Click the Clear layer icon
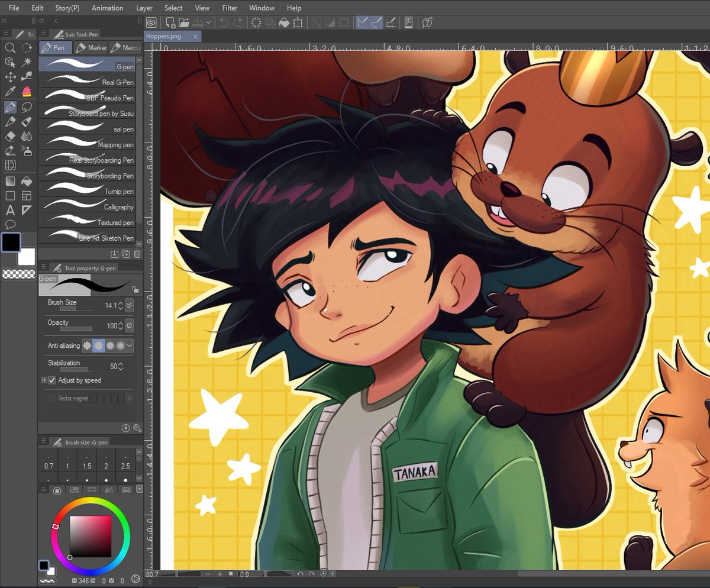710x588 pixels. (x=256, y=22)
